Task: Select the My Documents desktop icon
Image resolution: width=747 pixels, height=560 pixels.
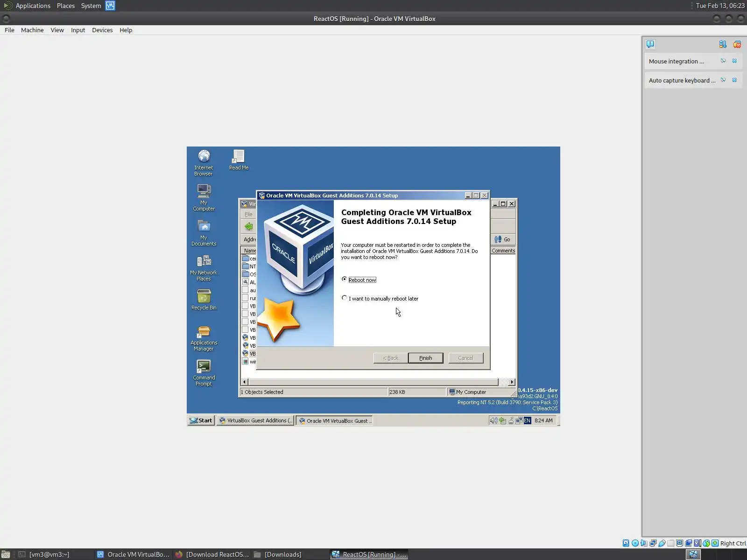Action: click(x=204, y=232)
